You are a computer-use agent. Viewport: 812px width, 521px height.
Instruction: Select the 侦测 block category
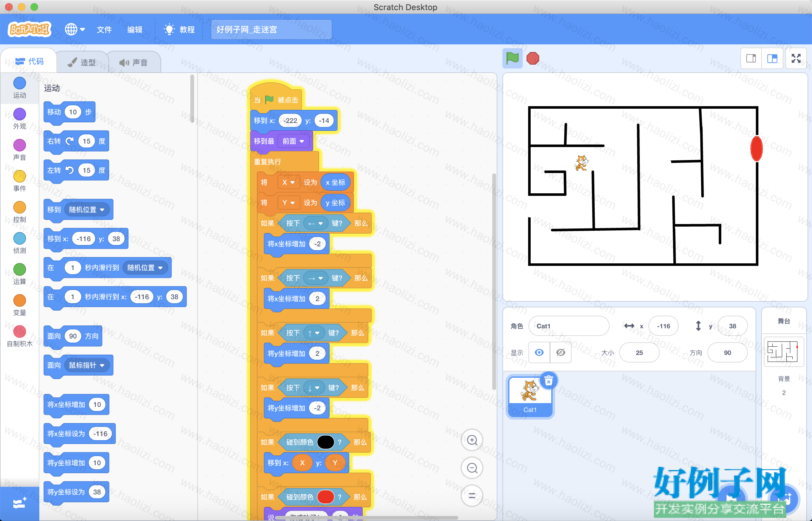[19, 243]
